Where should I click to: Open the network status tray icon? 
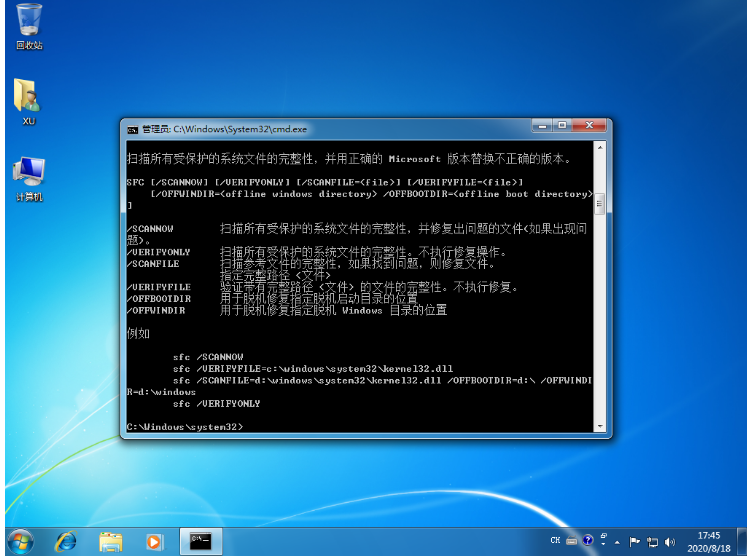651,541
